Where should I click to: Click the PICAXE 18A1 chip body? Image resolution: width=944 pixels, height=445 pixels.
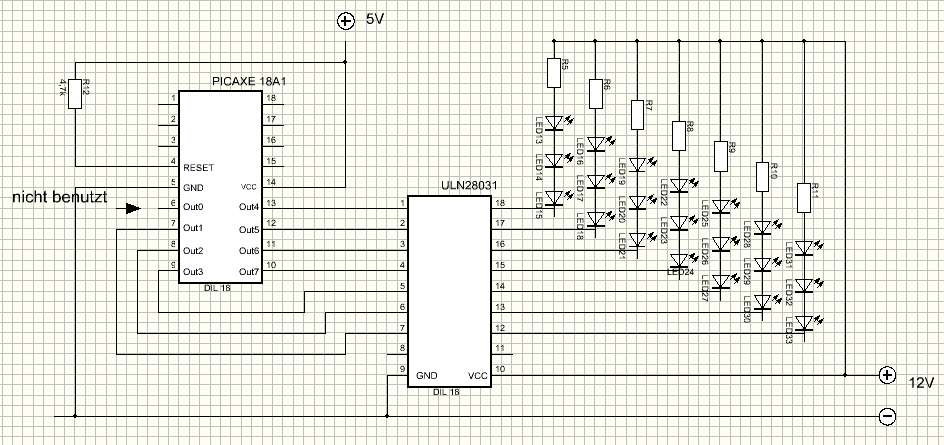220,187
